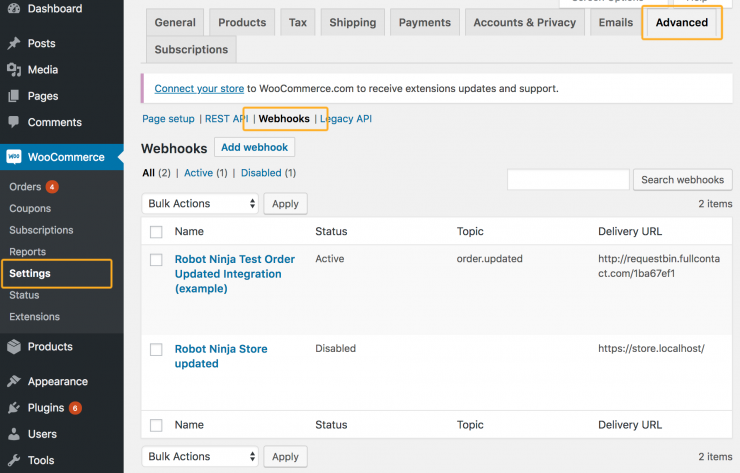Open the Status submenu item
The image size is (740, 473).
[x=24, y=295]
